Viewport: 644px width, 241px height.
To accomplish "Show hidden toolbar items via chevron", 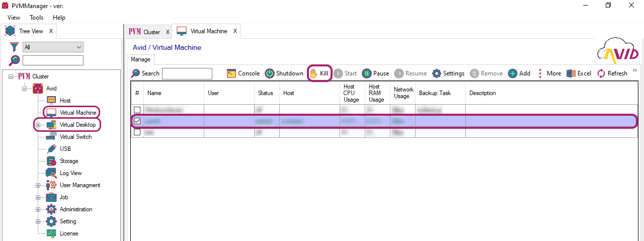I will (x=635, y=70).
